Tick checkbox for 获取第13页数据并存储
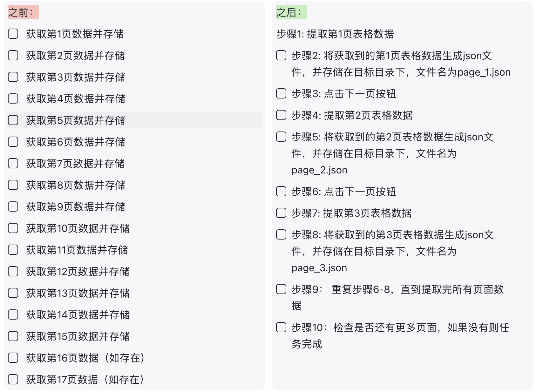The image size is (536, 392). click(13, 293)
